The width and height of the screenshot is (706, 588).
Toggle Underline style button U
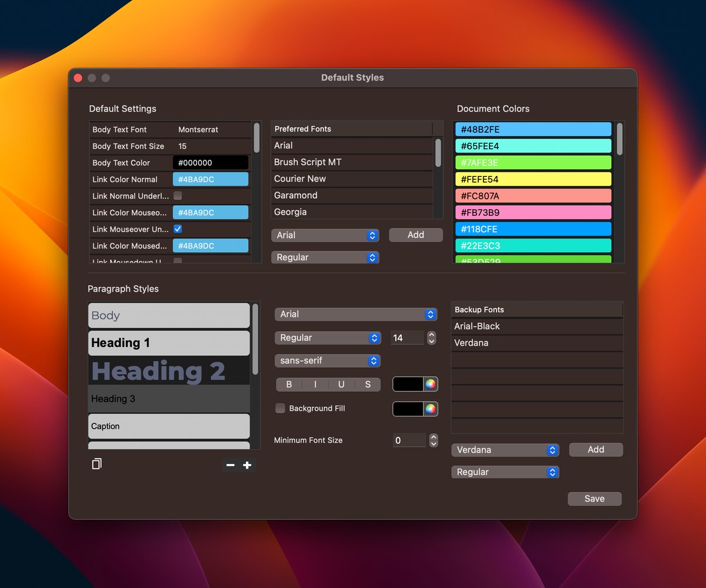[x=341, y=385]
